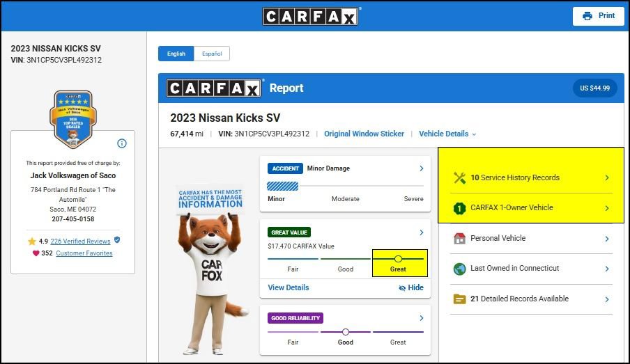Image resolution: width=630 pixels, height=364 pixels.
Task: Click Minor Damage label
Action: [328, 168]
